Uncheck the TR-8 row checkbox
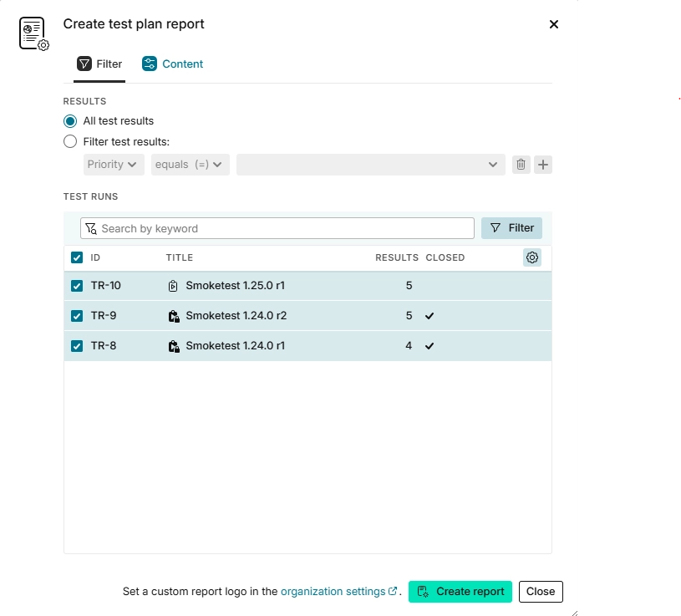This screenshot has height=616, width=681. click(x=77, y=346)
